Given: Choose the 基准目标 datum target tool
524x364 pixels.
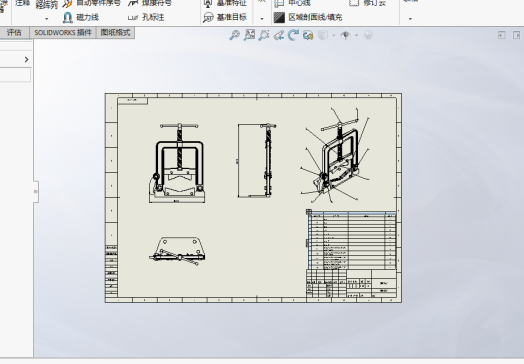Looking at the screenshot, I should pyautogui.click(x=225, y=17).
